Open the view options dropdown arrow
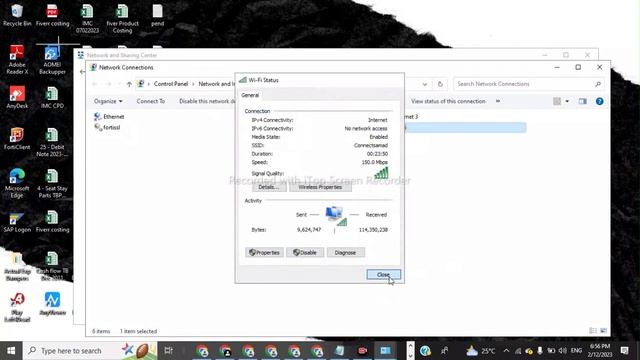This screenshot has height=360, width=640. point(567,101)
